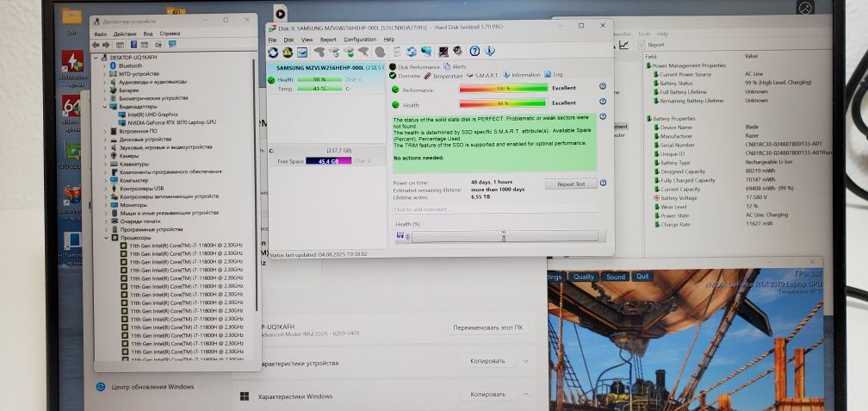Collapse the Видеоадаптеры node
868x411 pixels.
(105, 106)
